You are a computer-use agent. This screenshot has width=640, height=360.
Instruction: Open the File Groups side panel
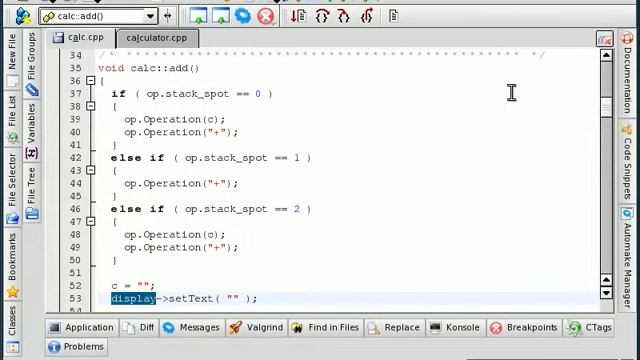click(x=32, y=63)
